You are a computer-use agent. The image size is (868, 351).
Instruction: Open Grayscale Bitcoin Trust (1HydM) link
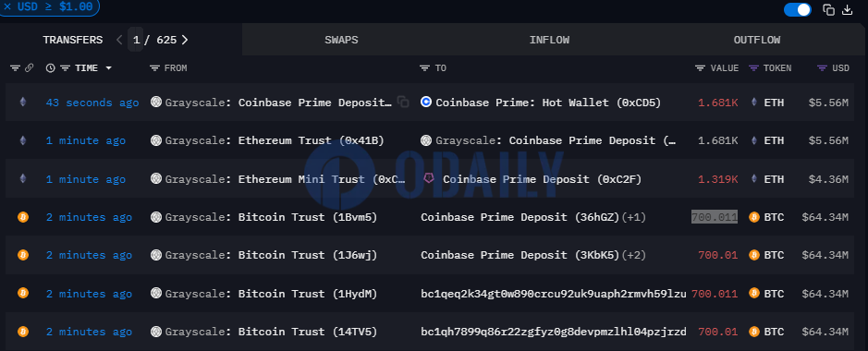[271, 294]
